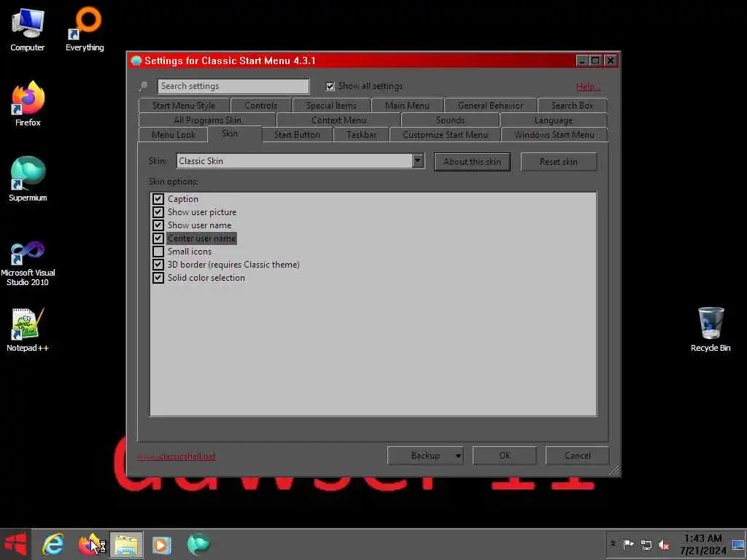Select the Firefox desktop shortcut
Viewport: 747px width, 560px height.
pos(28,104)
